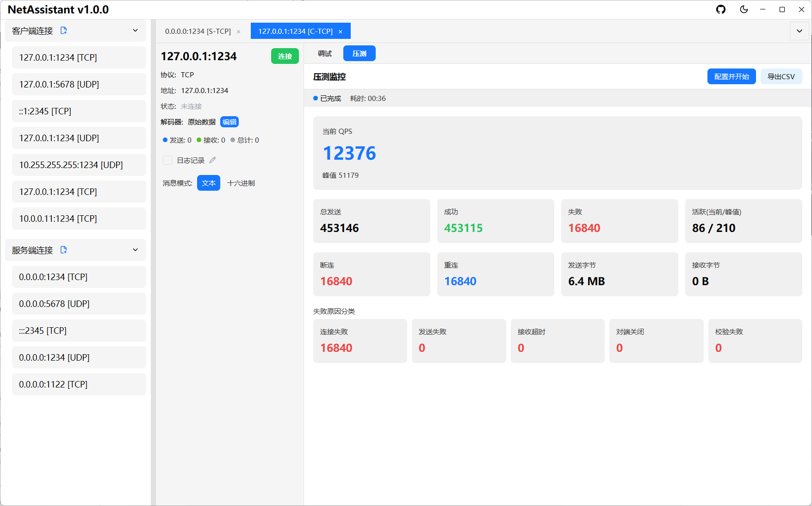Click the 失败原因分类 section label
This screenshot has height=506, width=812.
pos(334,311)
